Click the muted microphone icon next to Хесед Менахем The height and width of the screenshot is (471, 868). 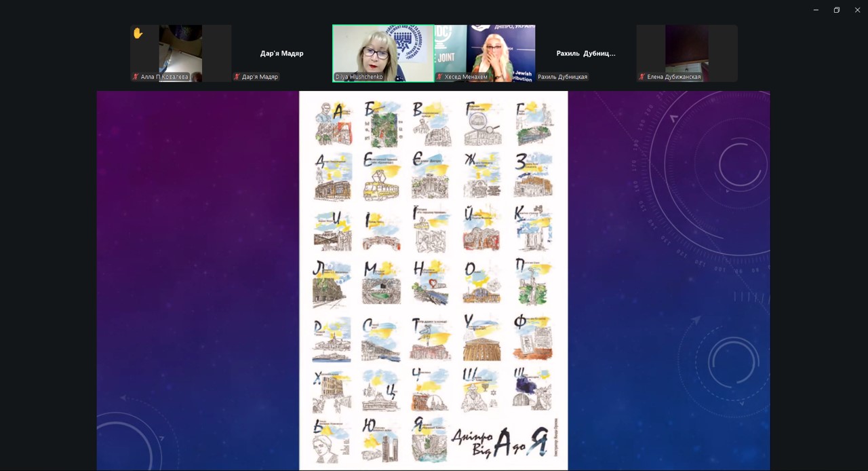pos(439,77)
